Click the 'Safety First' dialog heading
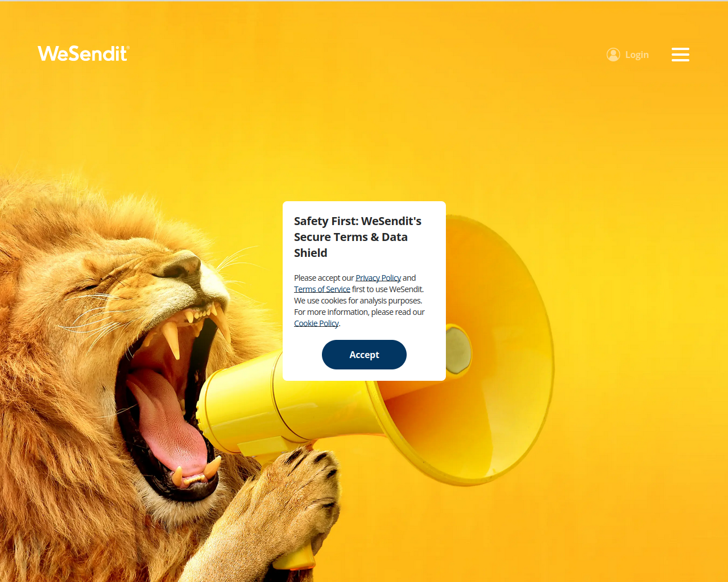Viewport: 728px width, 582px height. (358, 237)
